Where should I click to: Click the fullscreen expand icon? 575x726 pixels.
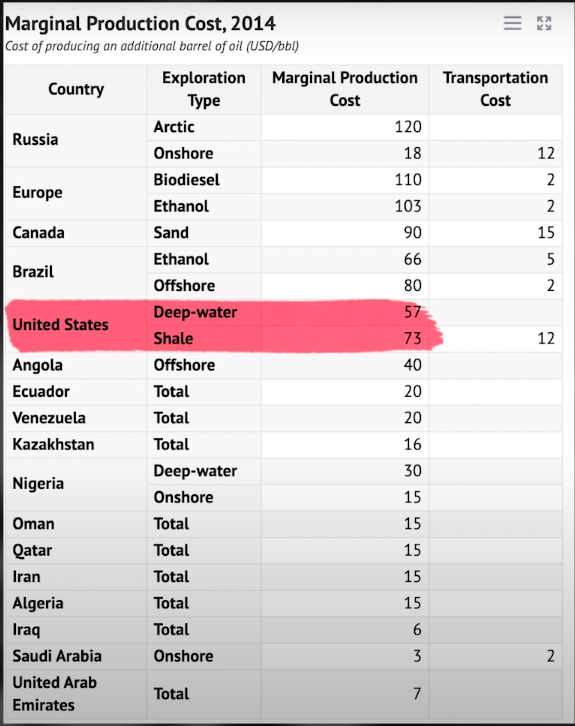pyautogui.click(x=544, y=23)
